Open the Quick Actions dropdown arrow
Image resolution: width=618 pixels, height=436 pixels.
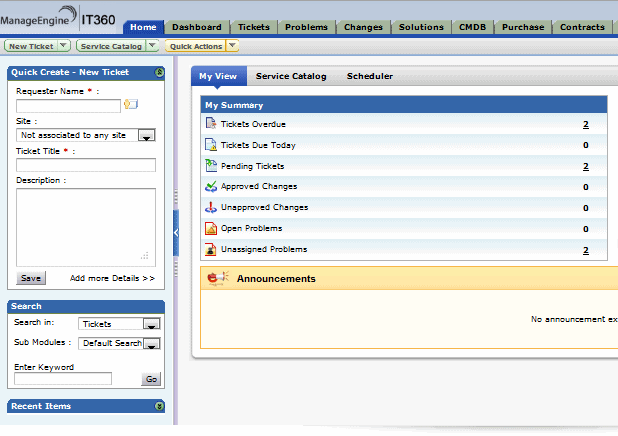[232, 46]
